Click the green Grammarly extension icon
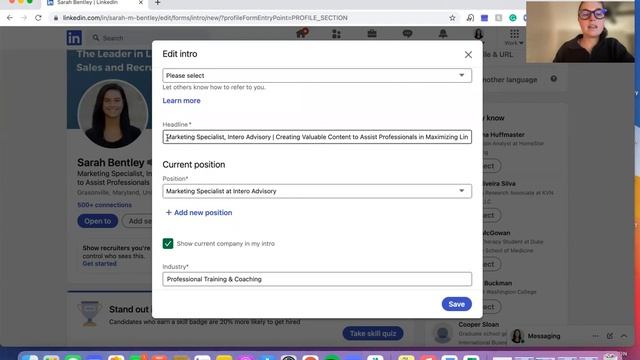Image resolution: width=640 pixels, height=360 pixels. coord(513,18)
